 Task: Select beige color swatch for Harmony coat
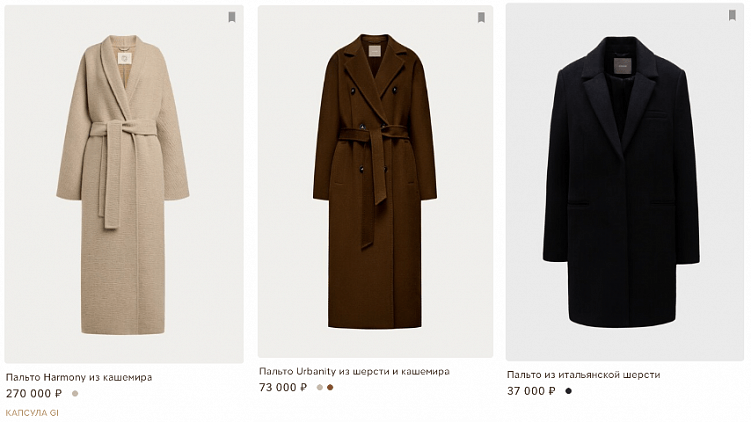(x=75, y=393)
